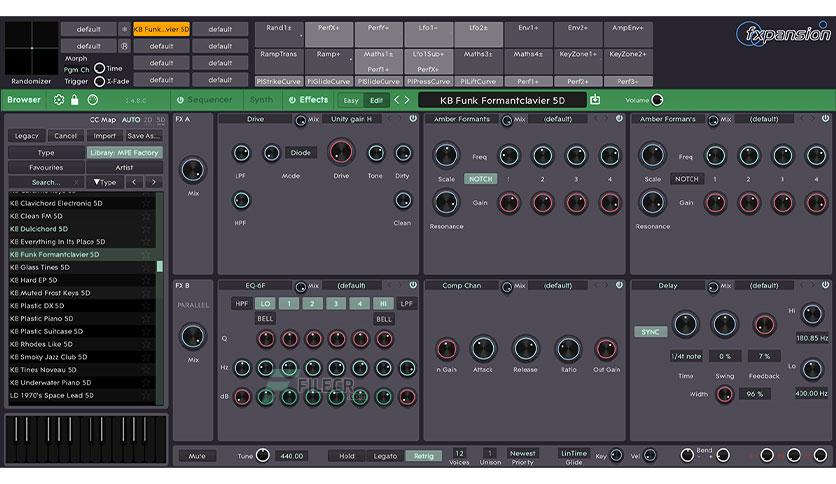Viewport: 836px width, 484px height.
Task: Click the save preset icon beside the preset name
Action: pos(595,100)
